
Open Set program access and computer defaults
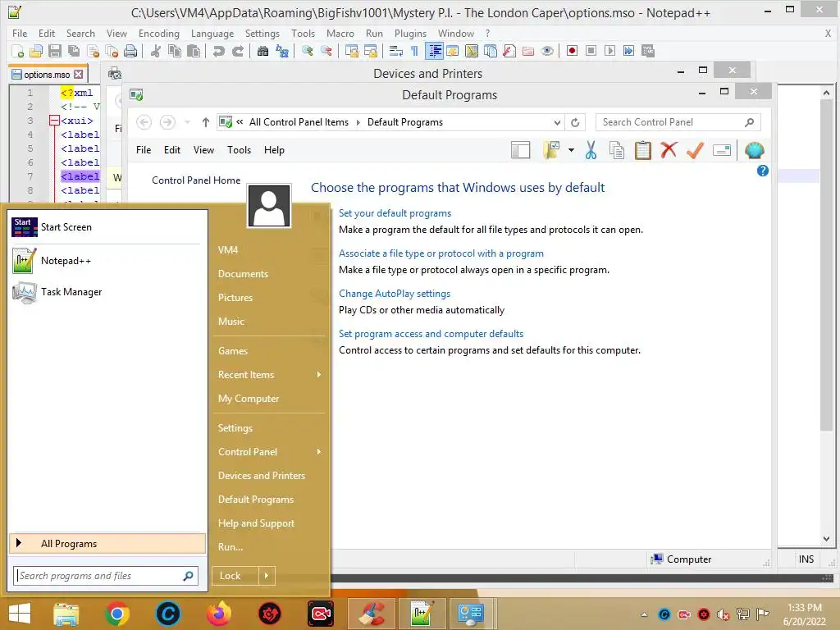coord(431,334)
